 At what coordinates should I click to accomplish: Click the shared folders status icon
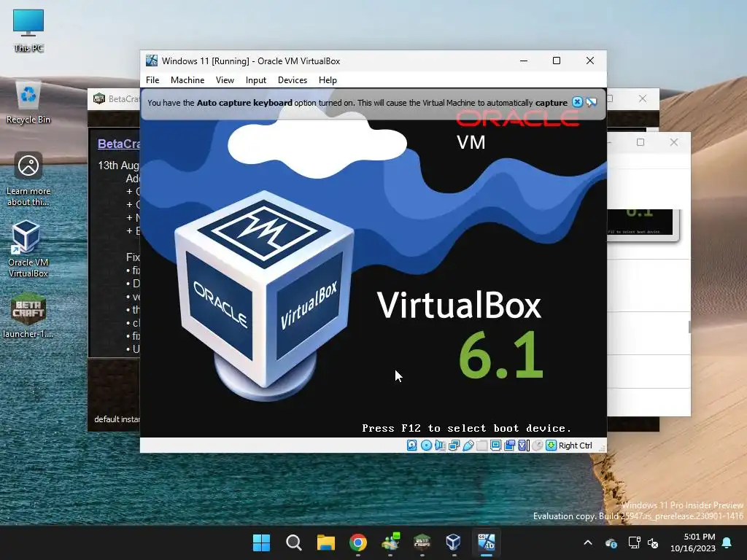pos(481,446)
